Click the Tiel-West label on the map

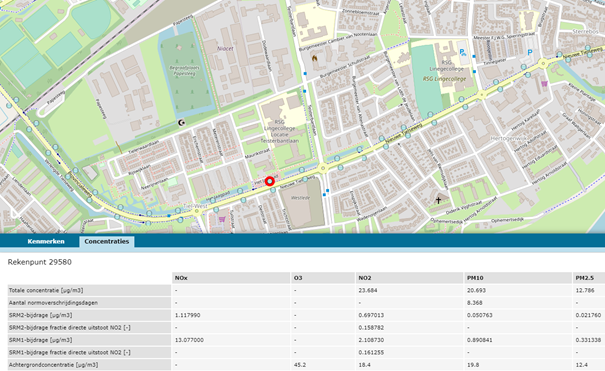196,206
